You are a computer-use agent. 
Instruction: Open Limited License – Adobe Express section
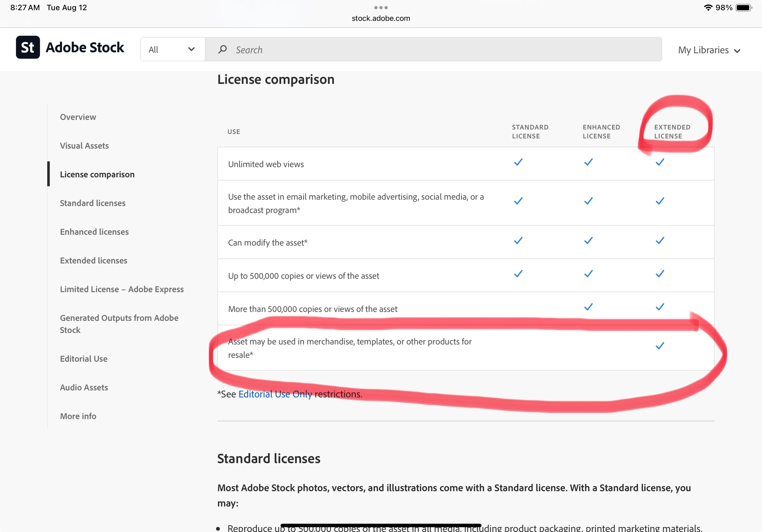tap(122, 289)
